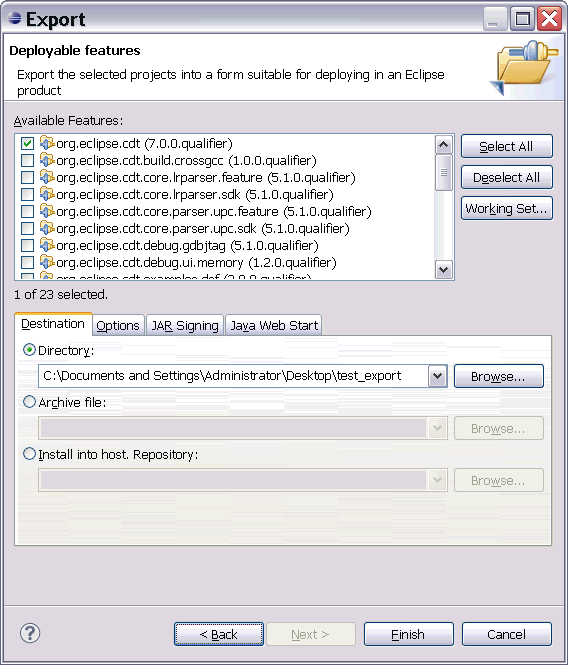This screenshot has height=665, width=568.
Task: Click the Eclipse logo in title bar
Action: [x=14, y=18]
